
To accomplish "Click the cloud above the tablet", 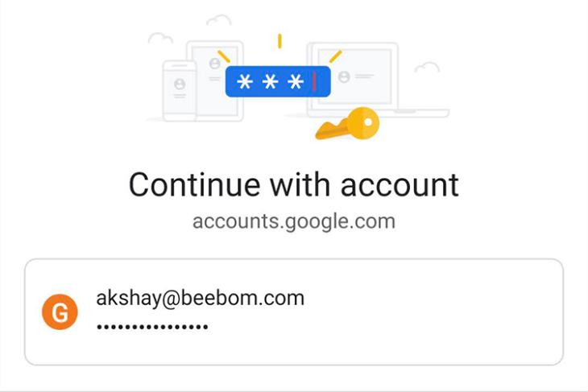I will click(x=219, y=20).
